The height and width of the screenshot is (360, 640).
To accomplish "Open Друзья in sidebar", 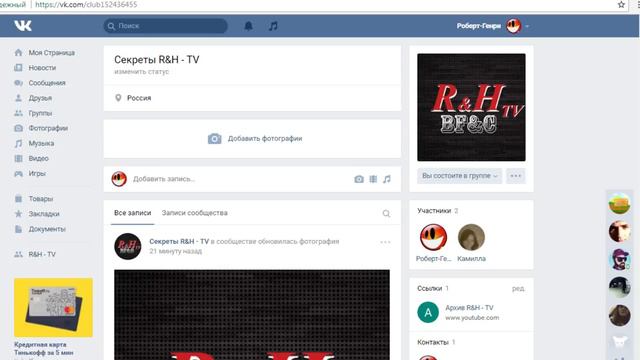I will 40,98.
